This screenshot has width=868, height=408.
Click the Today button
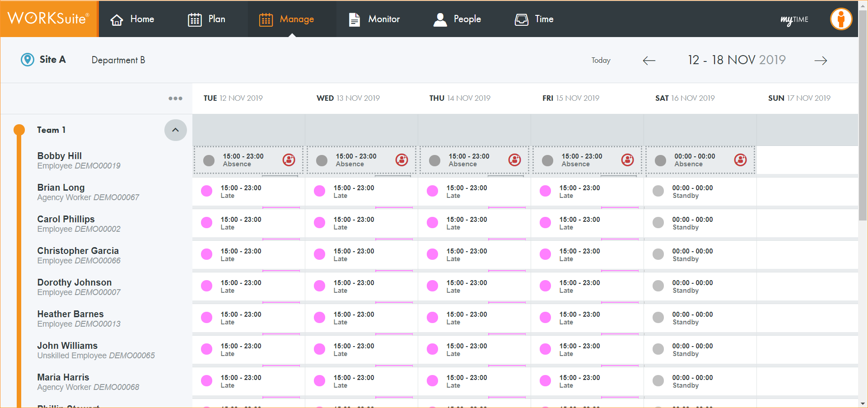click(601, 61)
